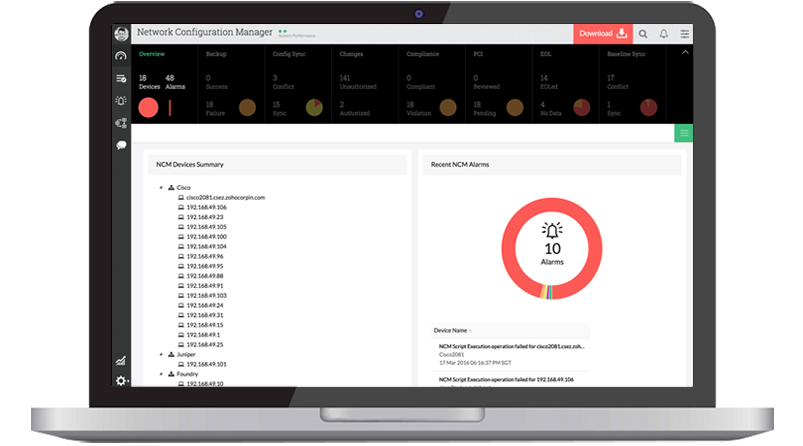
Task: Open the notifications bell icon
Action: pyautogui.click(x=664, y=34)
